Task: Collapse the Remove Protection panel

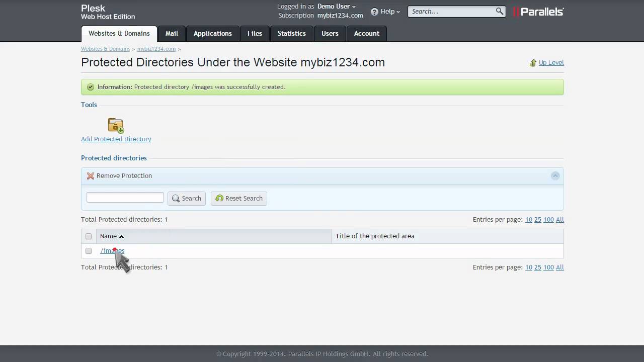Action: pos(555,175)
